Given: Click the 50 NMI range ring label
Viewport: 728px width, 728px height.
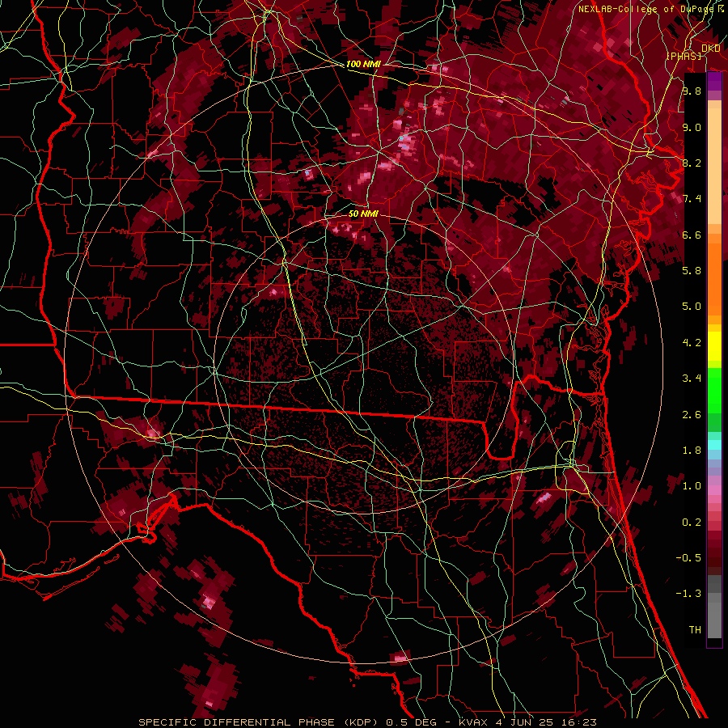Looking at the screenshot, I should [363, 214].
